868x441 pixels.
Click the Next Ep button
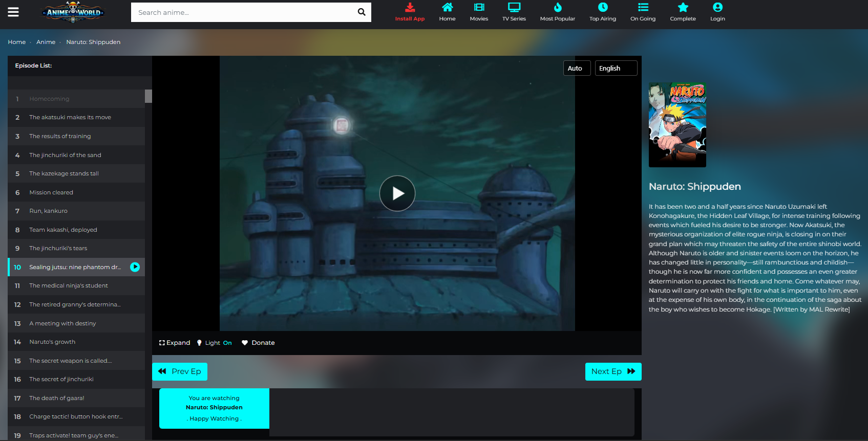tap(613, 371)
